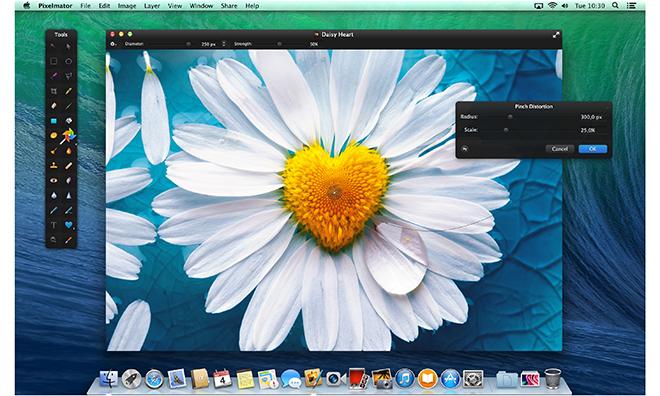Screen dimensions: 660x396
Task: Select the blue heart Shape tool
Action: coord(69,225)
